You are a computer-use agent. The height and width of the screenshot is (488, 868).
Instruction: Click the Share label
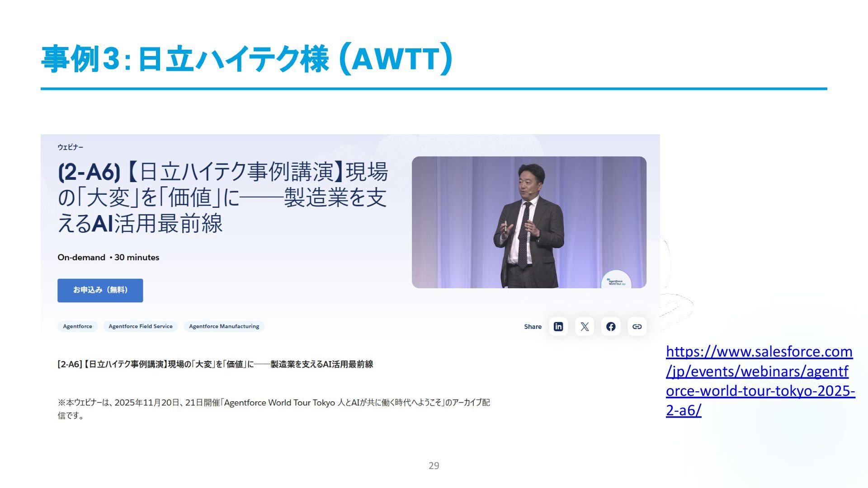click(533, 327)
